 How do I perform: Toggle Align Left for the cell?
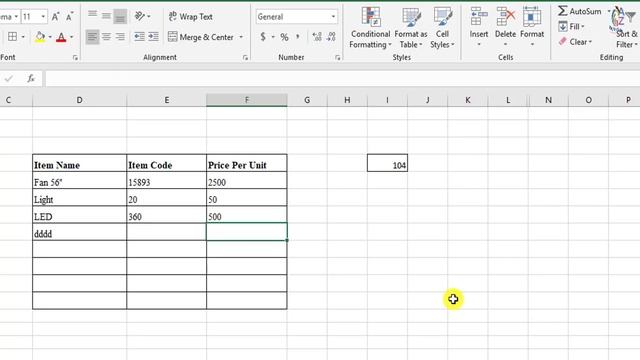(93, 37)
